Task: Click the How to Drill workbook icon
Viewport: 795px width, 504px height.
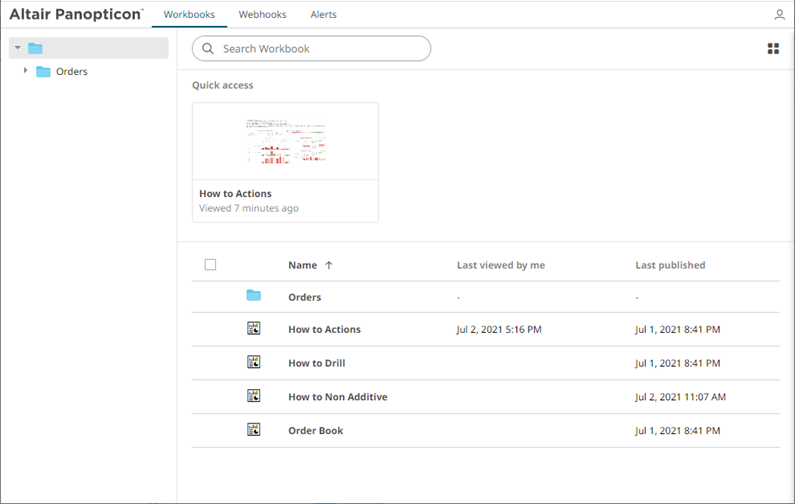Action: click(x=254, y=362)
